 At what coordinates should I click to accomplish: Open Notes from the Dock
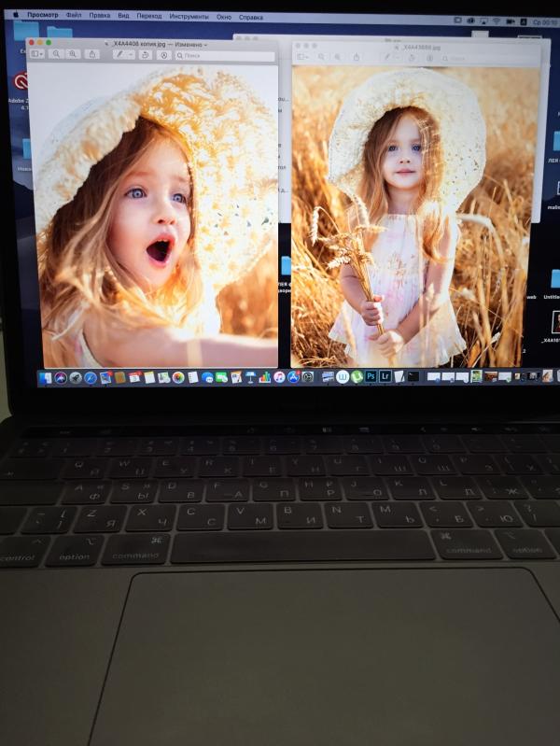pos(149,378)
